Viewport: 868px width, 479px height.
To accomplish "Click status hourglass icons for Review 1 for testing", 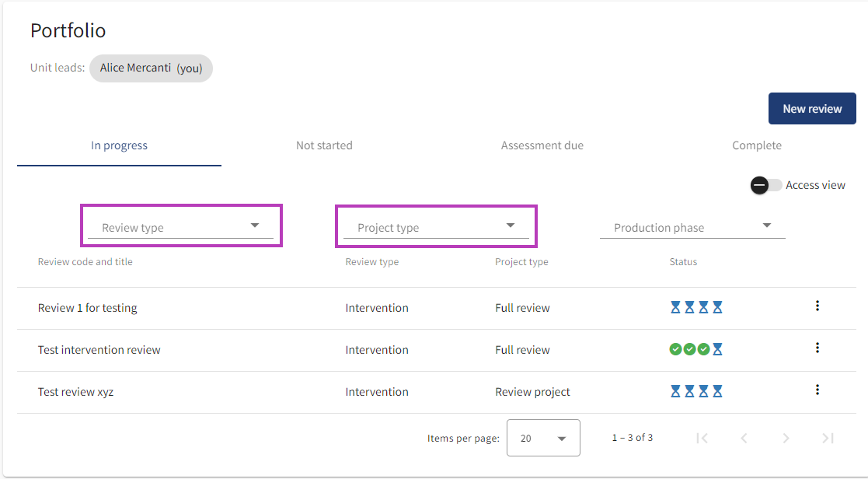I will tap(696, 308).
